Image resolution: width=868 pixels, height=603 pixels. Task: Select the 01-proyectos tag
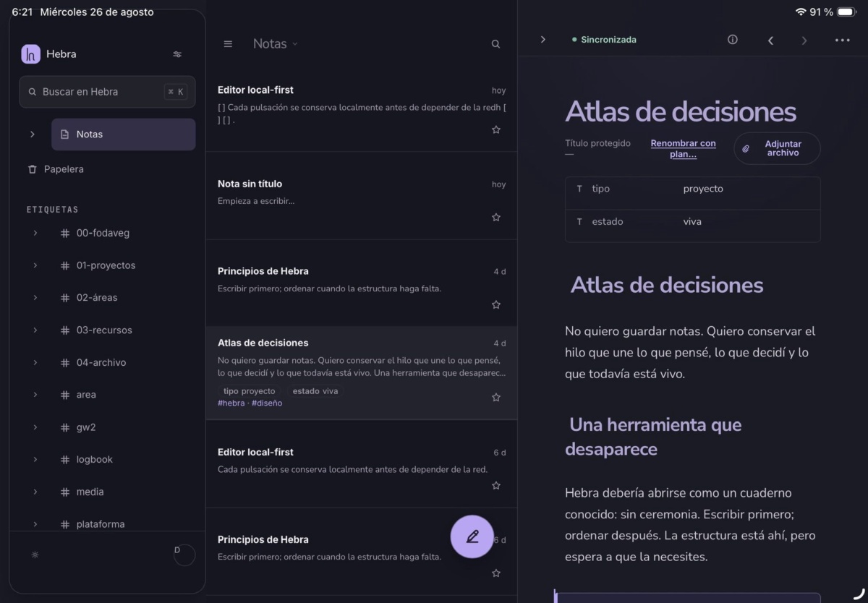tap(106, 265)
